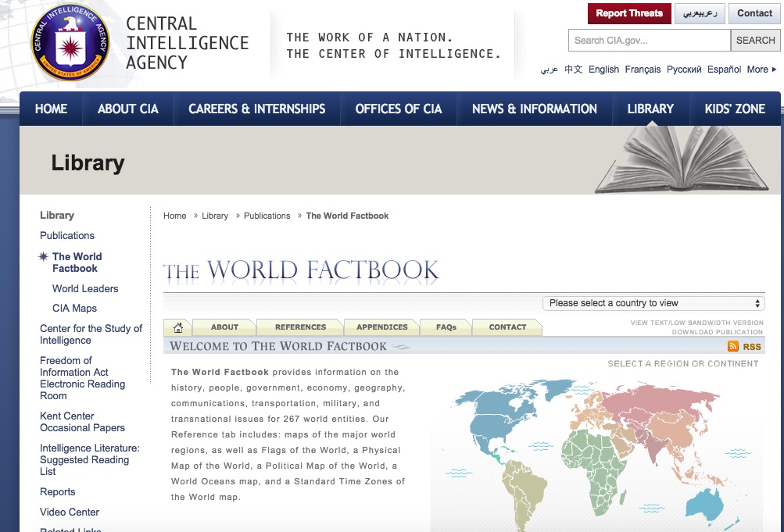Click View Text/Low Bandwidth Version link
Screen dimensions: 784x532
click(696, 323)
